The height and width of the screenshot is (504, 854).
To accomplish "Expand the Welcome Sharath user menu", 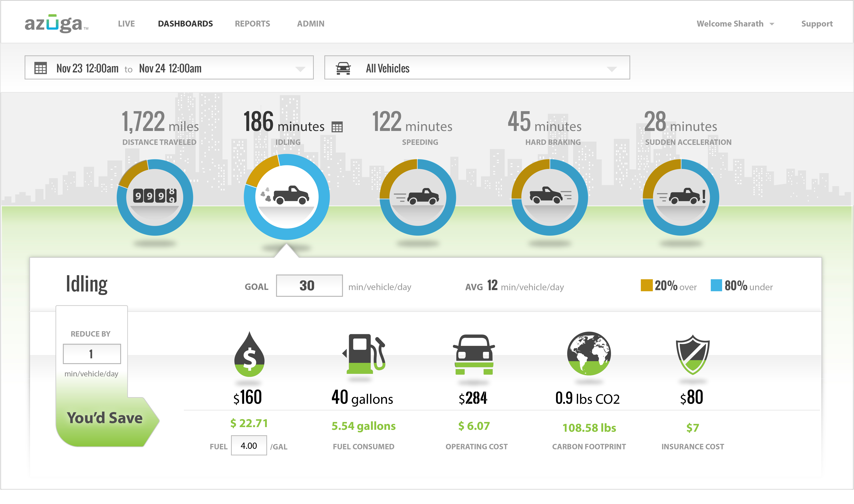I will [x=735, y=24].
